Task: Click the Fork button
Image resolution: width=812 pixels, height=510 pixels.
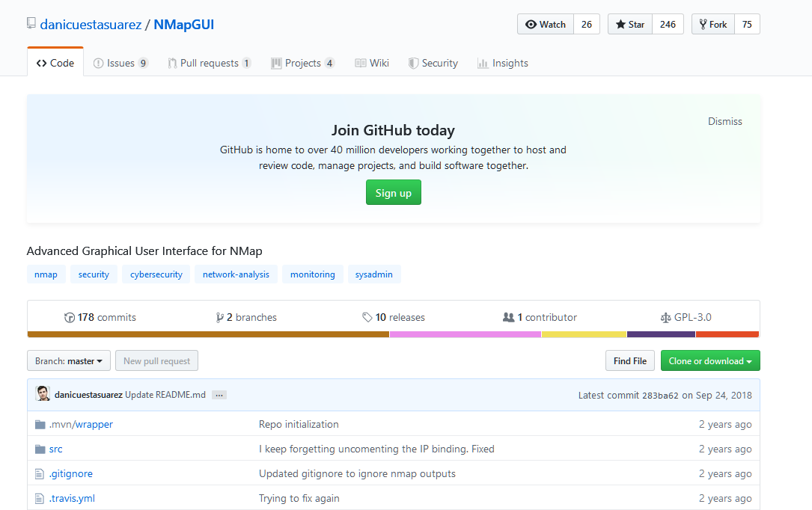Action: (713, 25)
